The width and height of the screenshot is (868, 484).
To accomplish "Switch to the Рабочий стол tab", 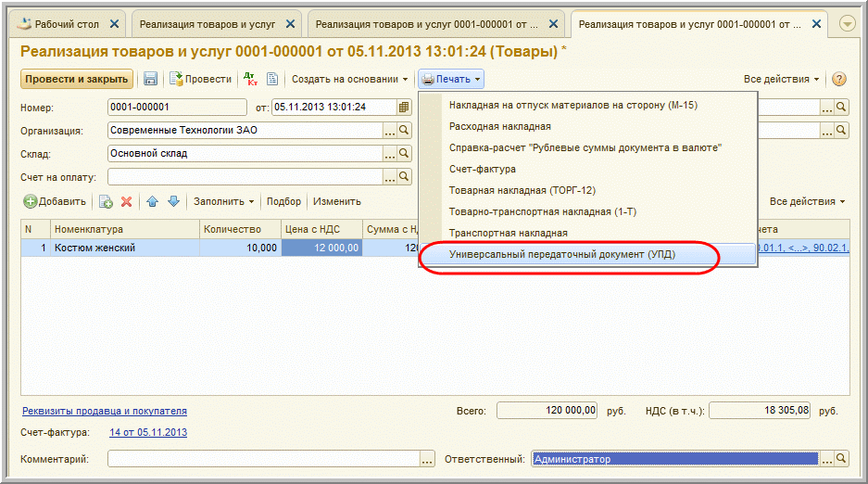I will pos(67,24).
